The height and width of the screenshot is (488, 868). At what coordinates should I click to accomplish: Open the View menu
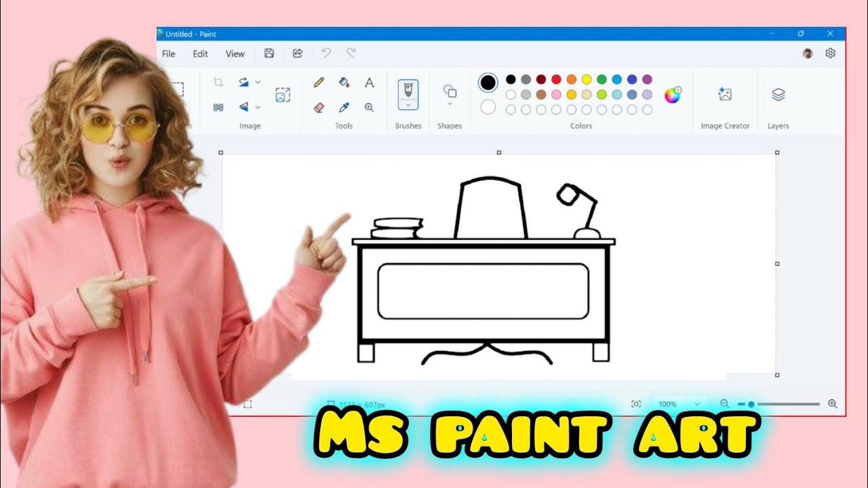235,54
